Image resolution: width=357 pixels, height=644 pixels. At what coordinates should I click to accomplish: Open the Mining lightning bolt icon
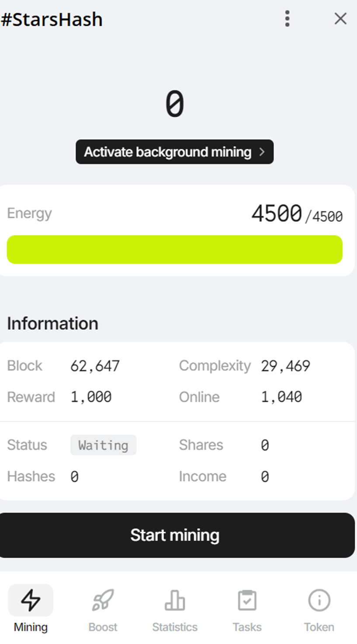(31, 600)
